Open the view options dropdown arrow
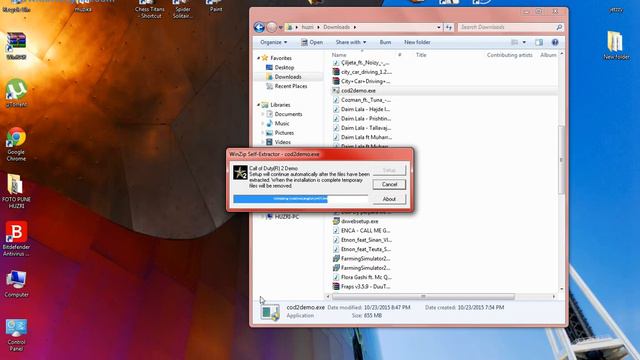The image size is (640, 360). pos(524,42)
